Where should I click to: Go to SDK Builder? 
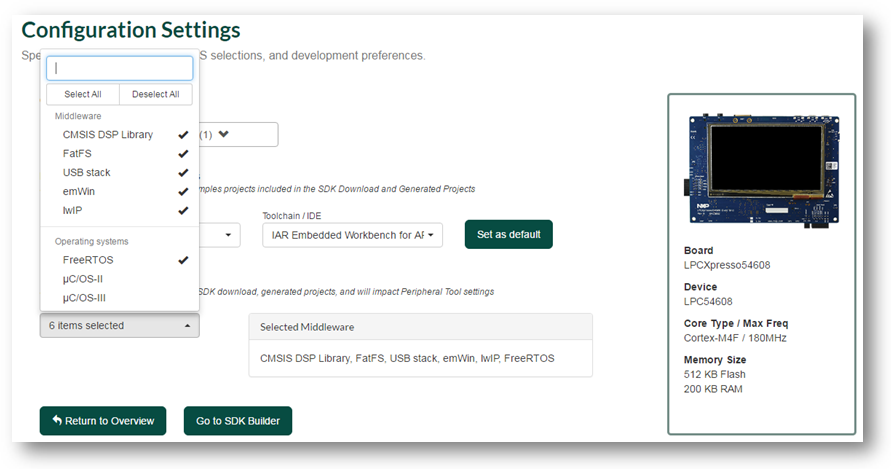point(238,421)
